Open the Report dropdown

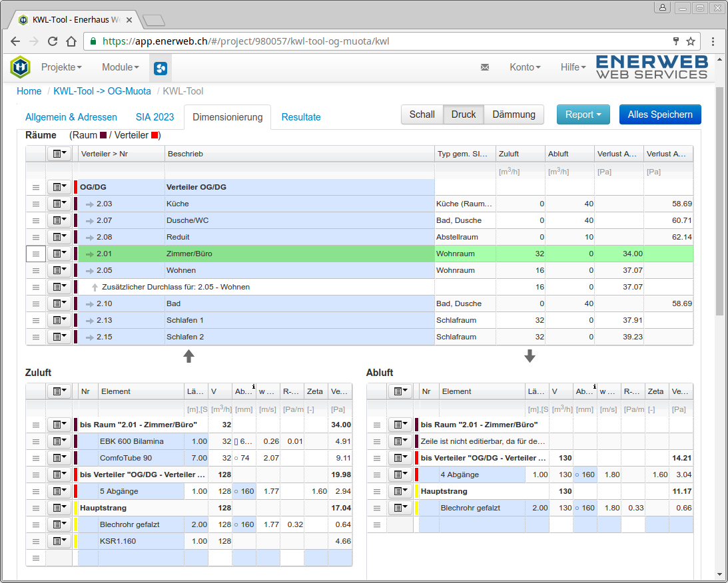(x=583, y=114)
